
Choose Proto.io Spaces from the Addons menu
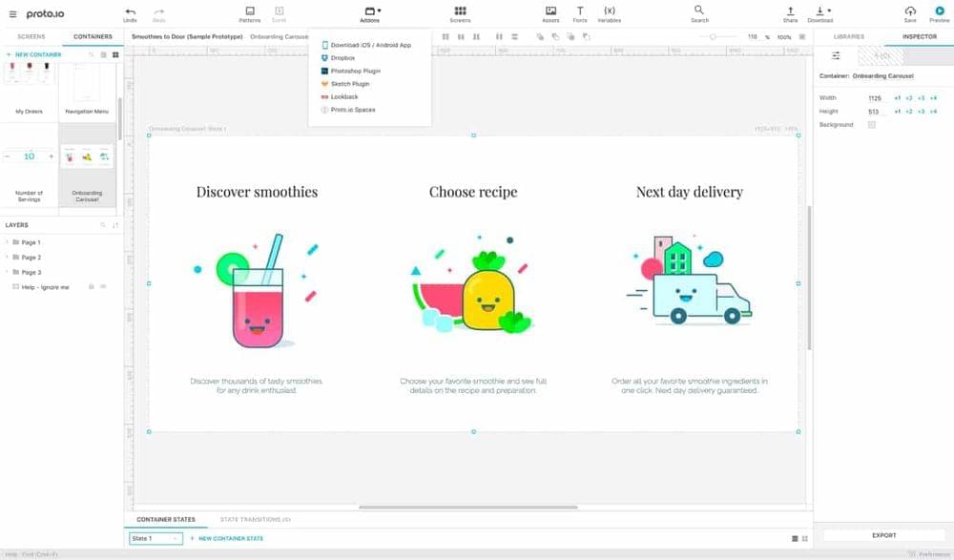pos(348,110)
